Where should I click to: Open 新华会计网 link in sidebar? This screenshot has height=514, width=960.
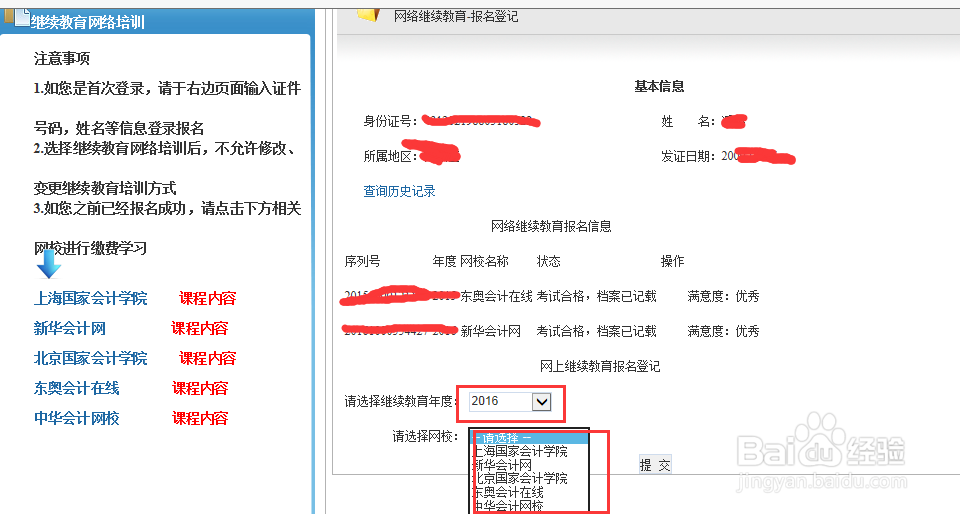pos(70,328)
